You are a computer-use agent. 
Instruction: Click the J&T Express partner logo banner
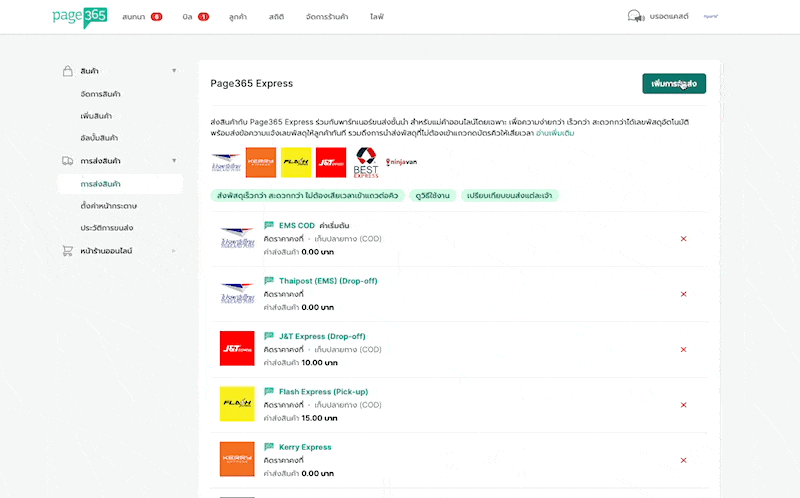coord(331,162)
